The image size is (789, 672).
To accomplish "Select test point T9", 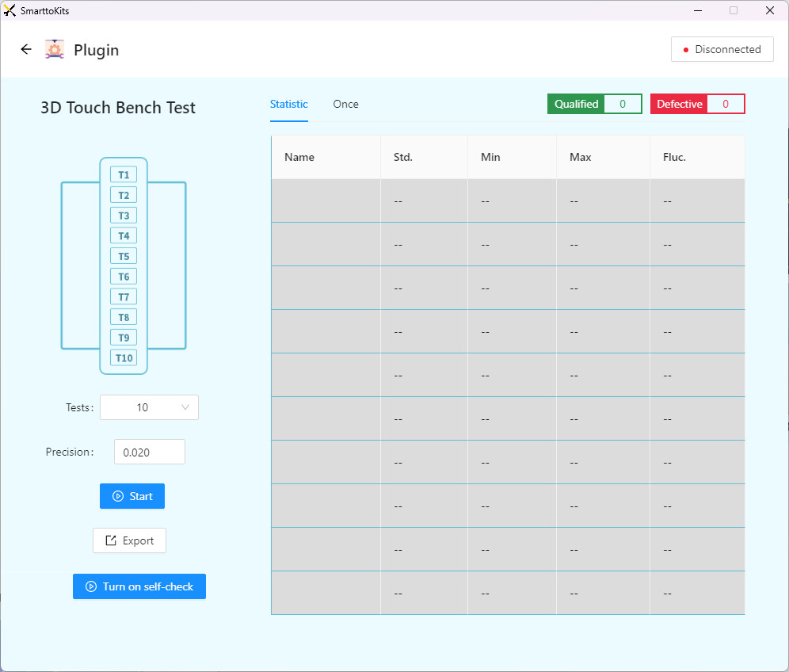I will pos(124,338).
